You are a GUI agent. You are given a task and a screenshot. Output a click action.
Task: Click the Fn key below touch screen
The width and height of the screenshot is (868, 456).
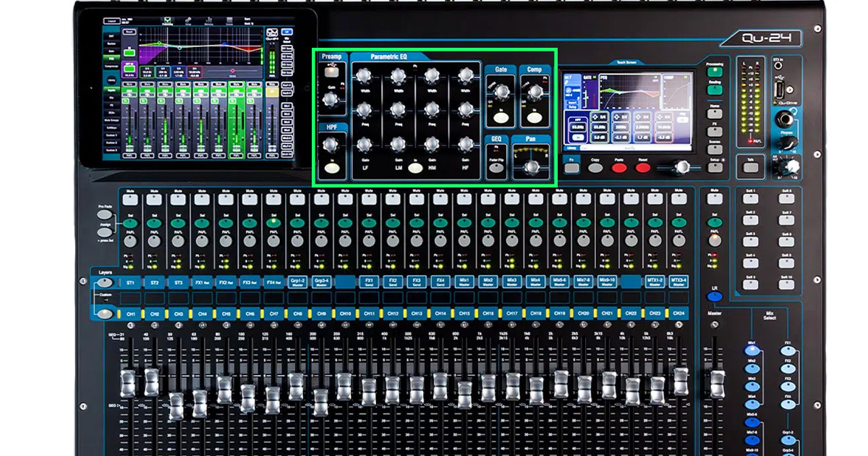571,168
